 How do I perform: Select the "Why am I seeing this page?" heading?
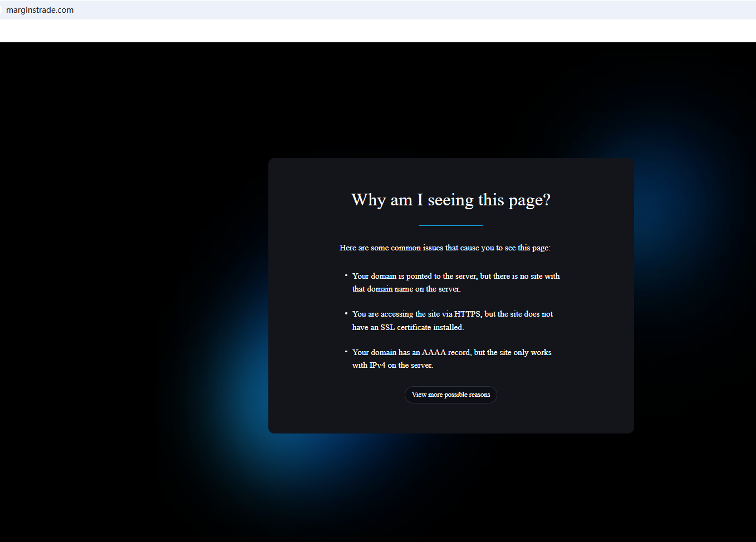[451, 200]
